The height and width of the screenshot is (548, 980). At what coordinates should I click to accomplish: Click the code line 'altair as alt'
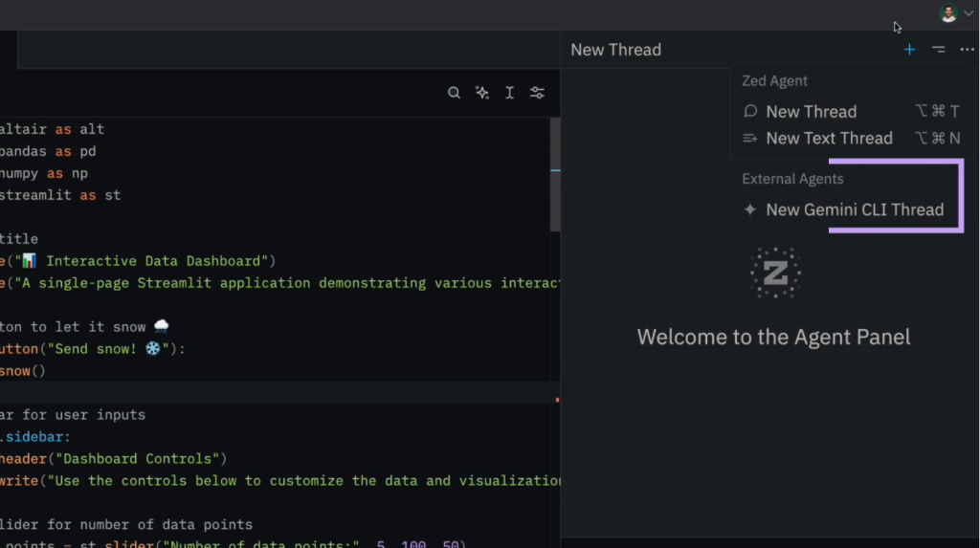(52, 129)
